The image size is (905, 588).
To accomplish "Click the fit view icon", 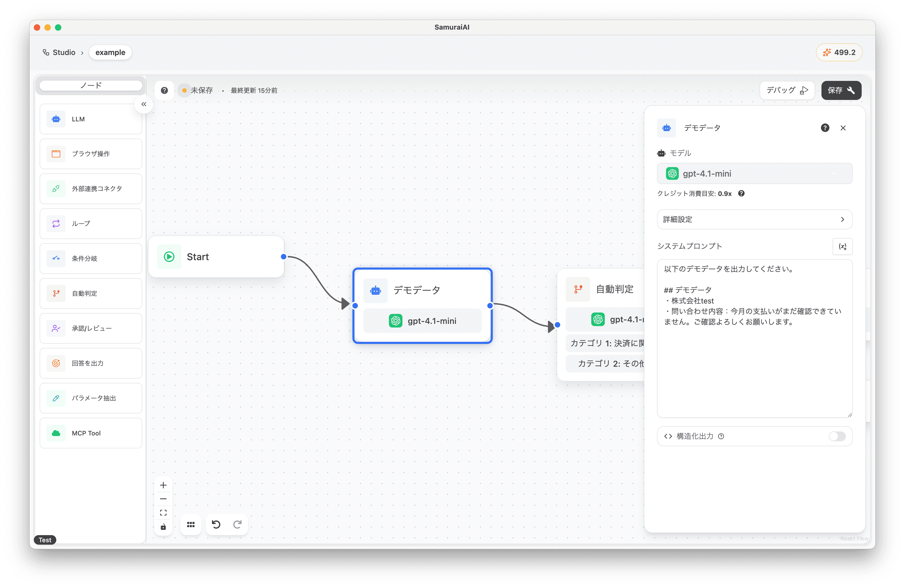I will tap(163, 513).
